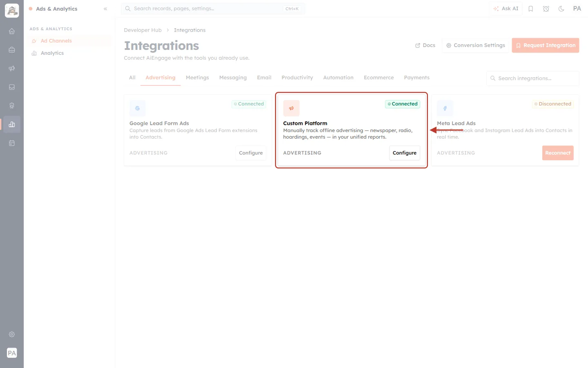Focus the global search records field

213,9
